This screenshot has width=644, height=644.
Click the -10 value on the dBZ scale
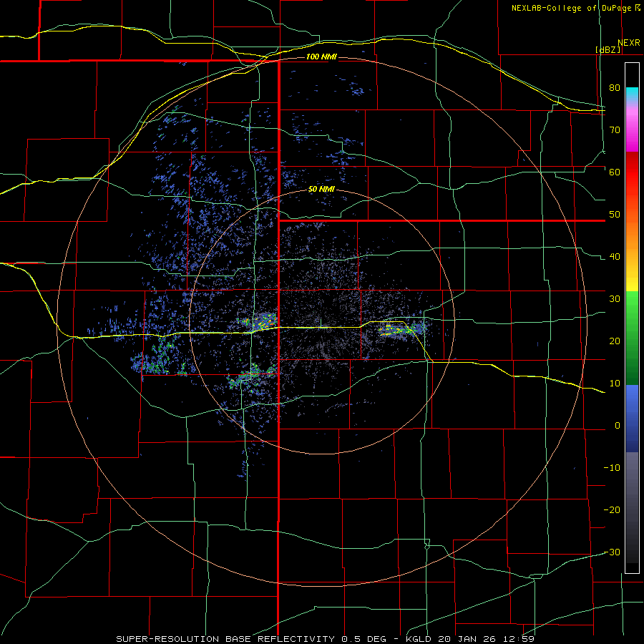point(612,468)
